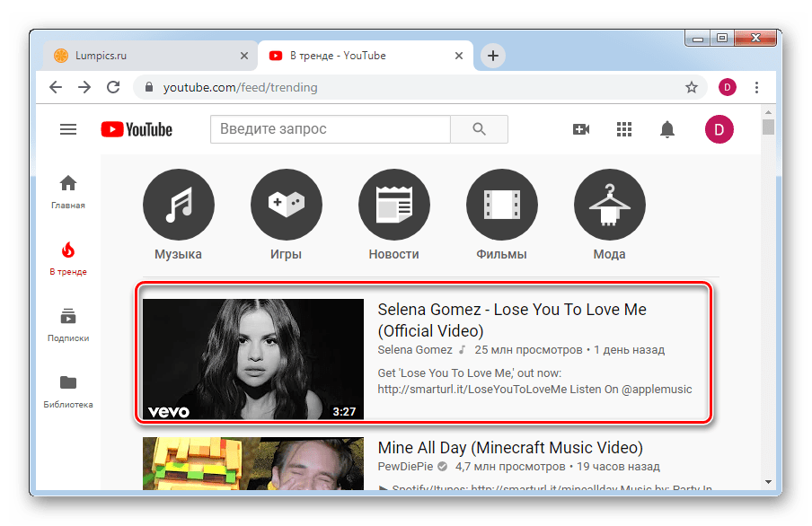
Task: Go to Главная in the sidebar
Action: 68,192
